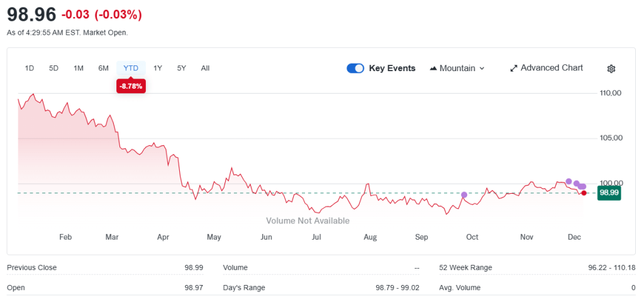
Task: Click the Mountain chart type icon
Action: pos(433,68)
